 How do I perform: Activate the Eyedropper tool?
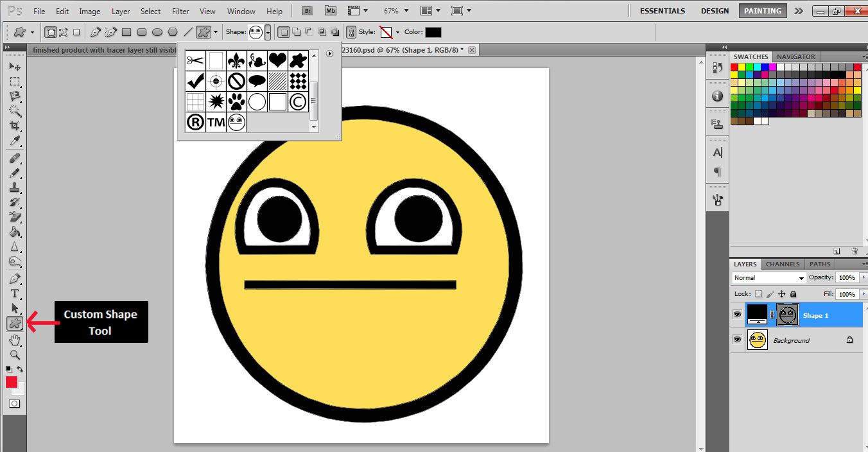14,141
